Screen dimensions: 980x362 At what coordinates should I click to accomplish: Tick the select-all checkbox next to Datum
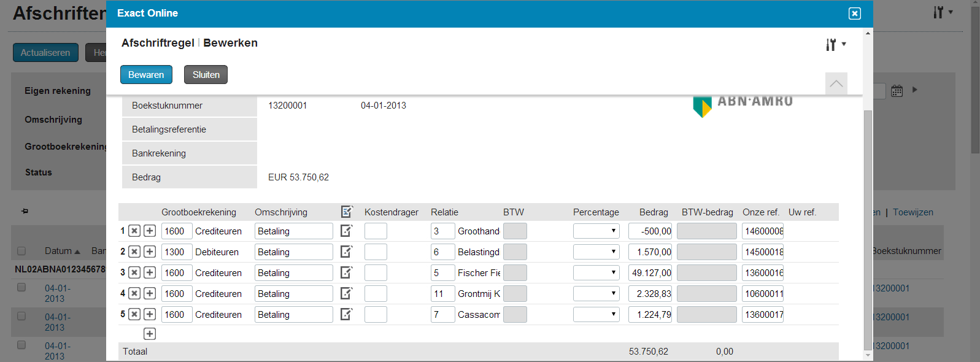(x=21, y=251)
